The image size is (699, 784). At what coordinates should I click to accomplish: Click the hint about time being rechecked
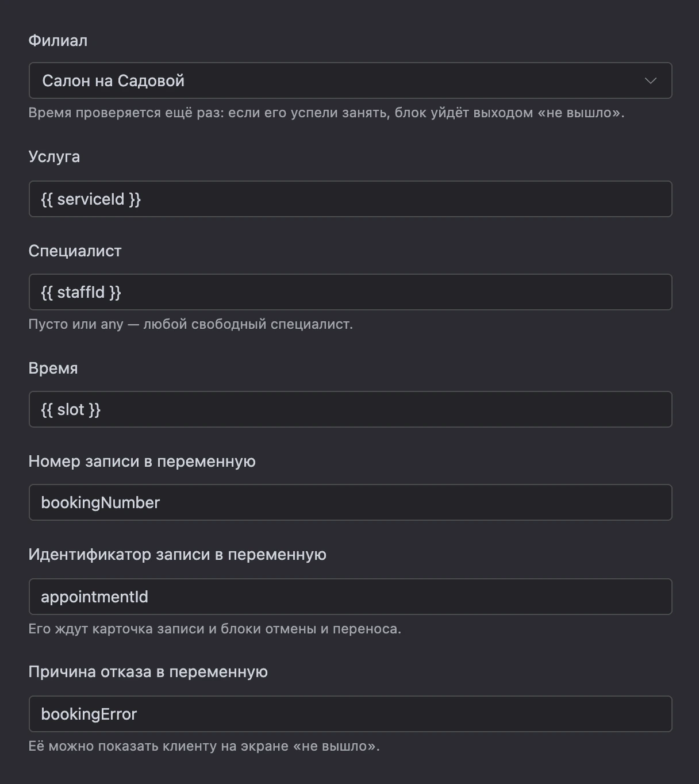(x=327, y=113)
